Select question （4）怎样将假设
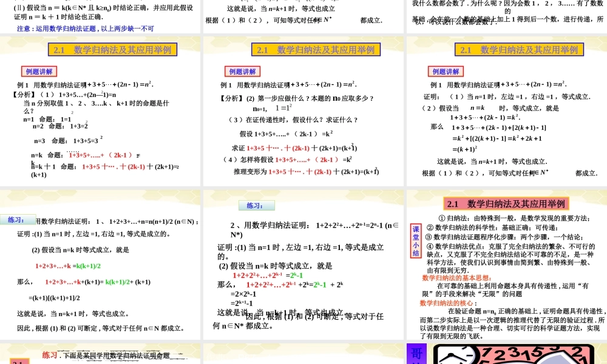This screenshot has width=607, height=364. tap(287, 160)
